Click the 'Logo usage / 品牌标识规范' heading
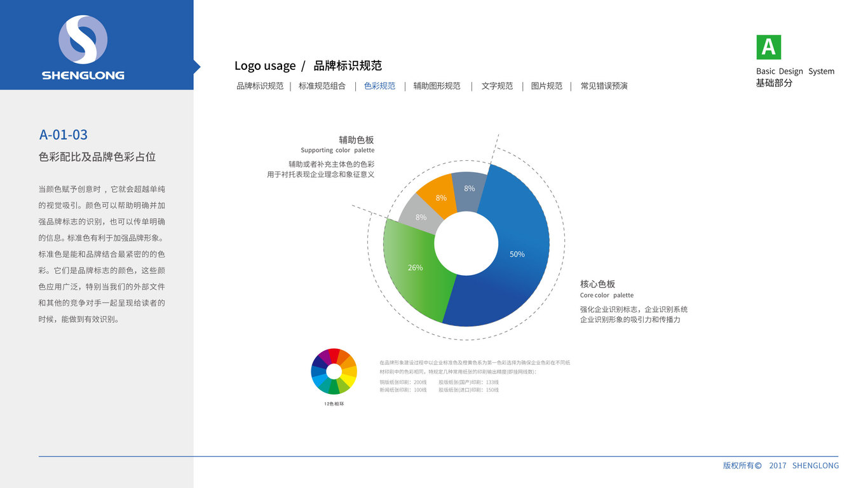 [308, 65]
